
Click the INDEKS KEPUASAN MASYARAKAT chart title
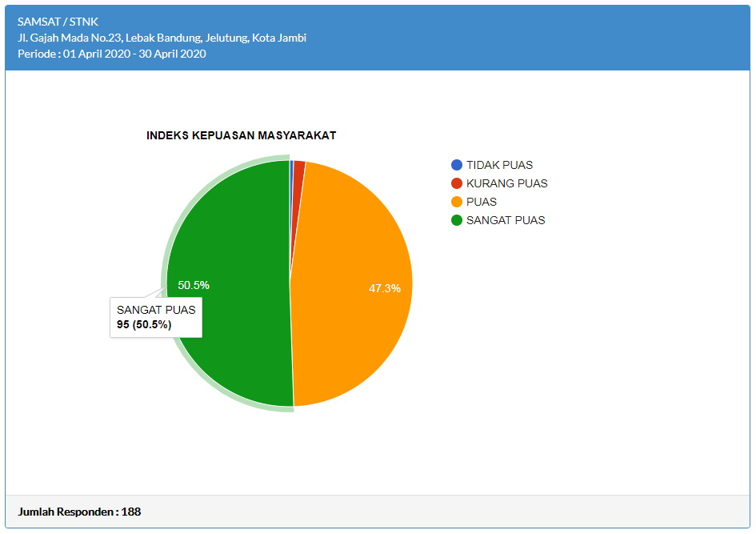(x=241, y=135)
